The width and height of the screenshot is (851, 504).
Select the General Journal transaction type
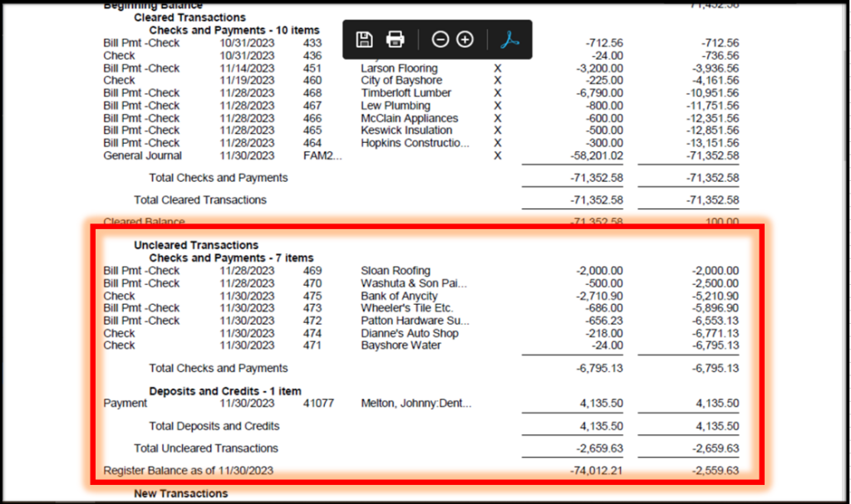(x=142, y=155)
